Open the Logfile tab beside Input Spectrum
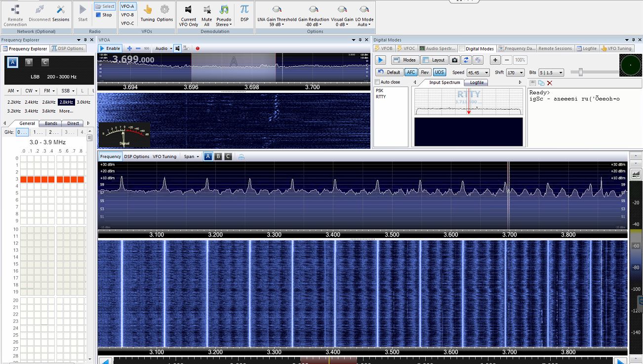 [x=477, y=82]
